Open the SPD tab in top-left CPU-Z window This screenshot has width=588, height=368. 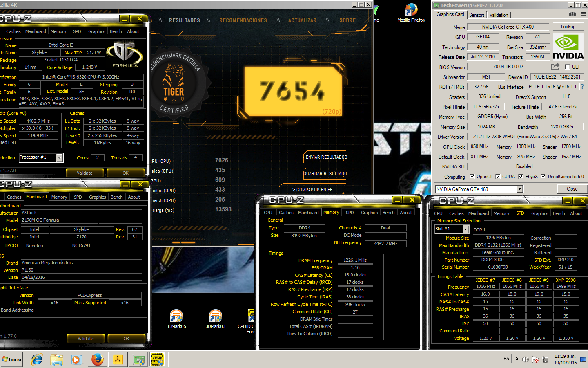[77, 31]
